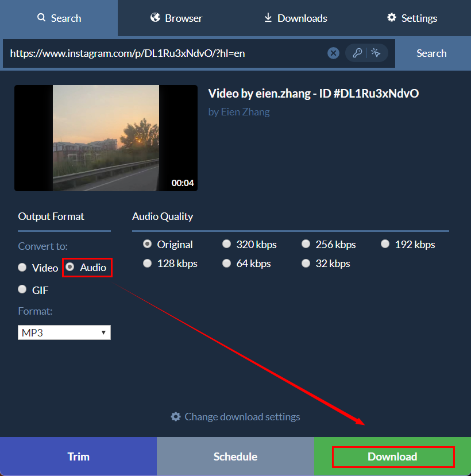Click the key icon in search bar
Image resolution: width=471 pixels, height=476 pixels.
point(357,53)
